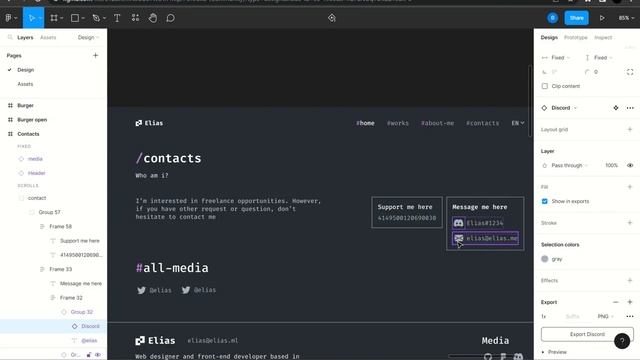This screenshot has height=360, width=640.
Task: Open PNG export format dropdown
Action: tap(605, 316)
